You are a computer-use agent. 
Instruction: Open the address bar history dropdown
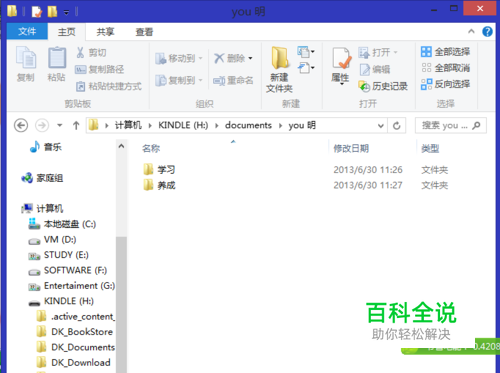(380, 126)
